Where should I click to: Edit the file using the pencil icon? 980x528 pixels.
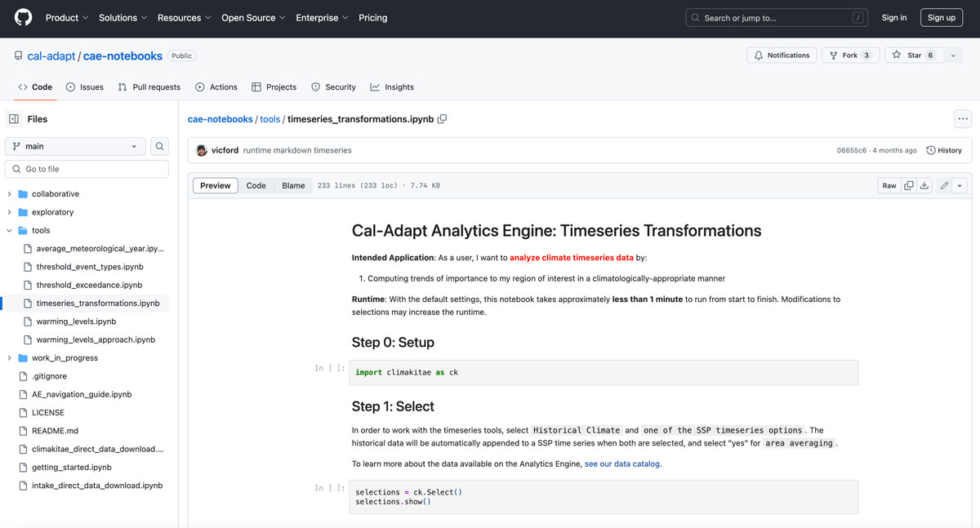(943, 185)
